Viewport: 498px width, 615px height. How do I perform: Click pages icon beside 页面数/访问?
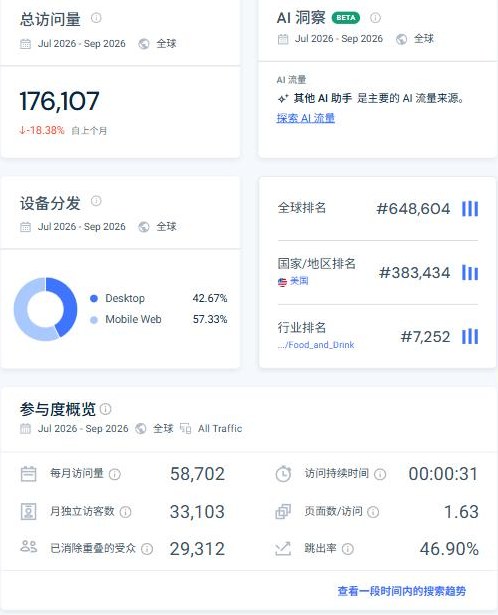pos(283,511)
